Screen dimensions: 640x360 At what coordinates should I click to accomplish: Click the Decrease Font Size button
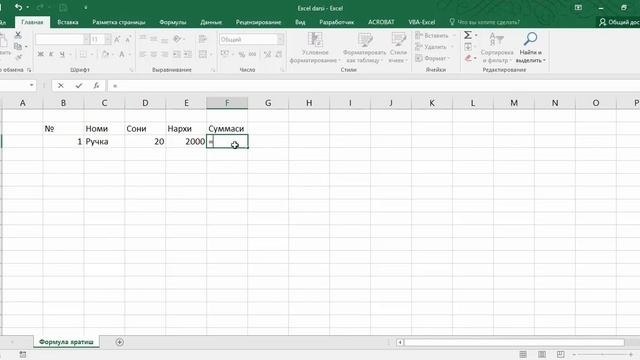pos(128,40)
